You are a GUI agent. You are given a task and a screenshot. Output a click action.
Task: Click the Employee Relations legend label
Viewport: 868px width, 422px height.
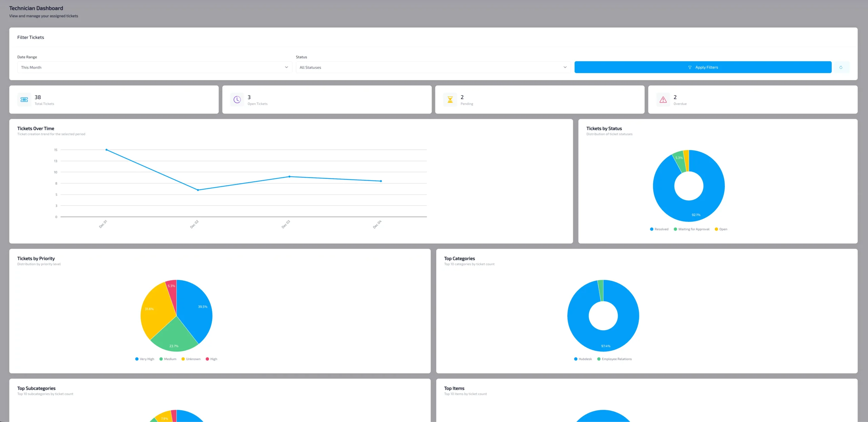coord(616,359)
